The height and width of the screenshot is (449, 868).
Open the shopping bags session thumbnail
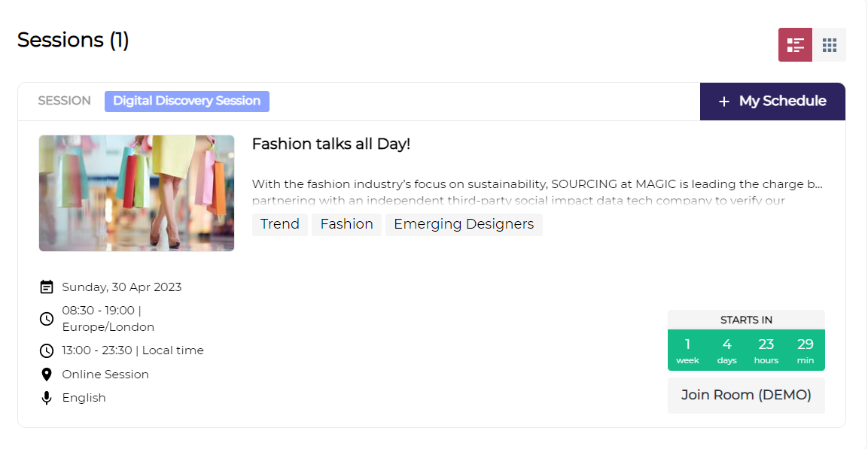pos(136,193)
